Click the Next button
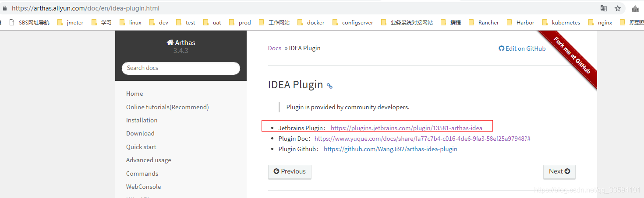 559,172
